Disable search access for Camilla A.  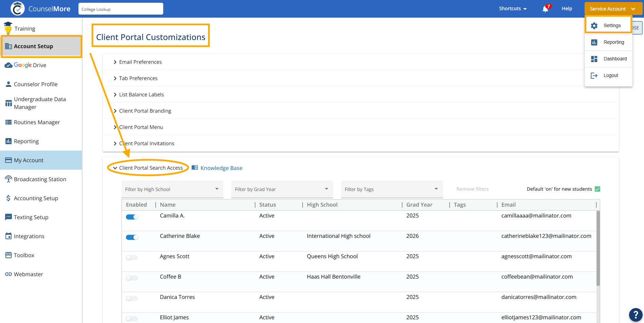tap(132, 217)
